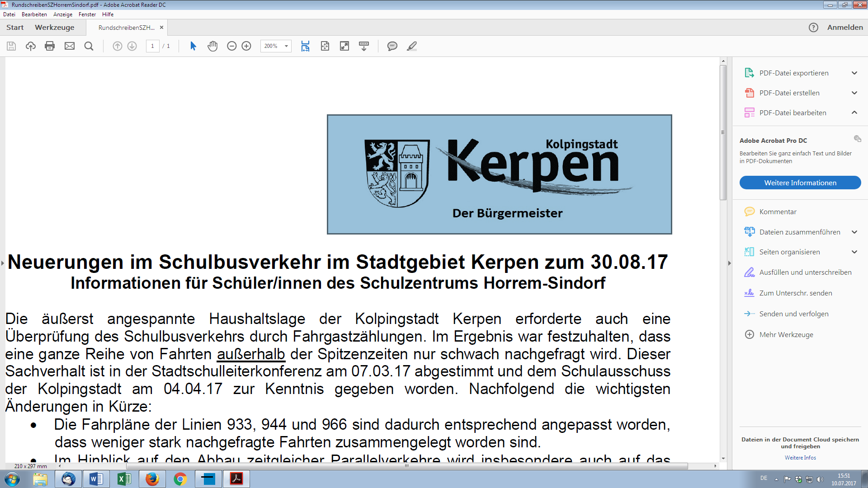Open the 200% zoom level dropdown

pos(286,46)
